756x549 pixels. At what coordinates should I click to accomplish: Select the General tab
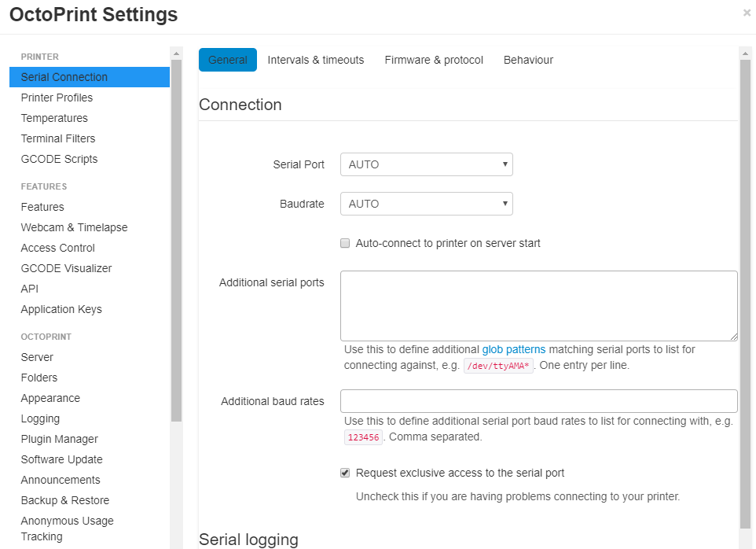click(x=227, y=60)
